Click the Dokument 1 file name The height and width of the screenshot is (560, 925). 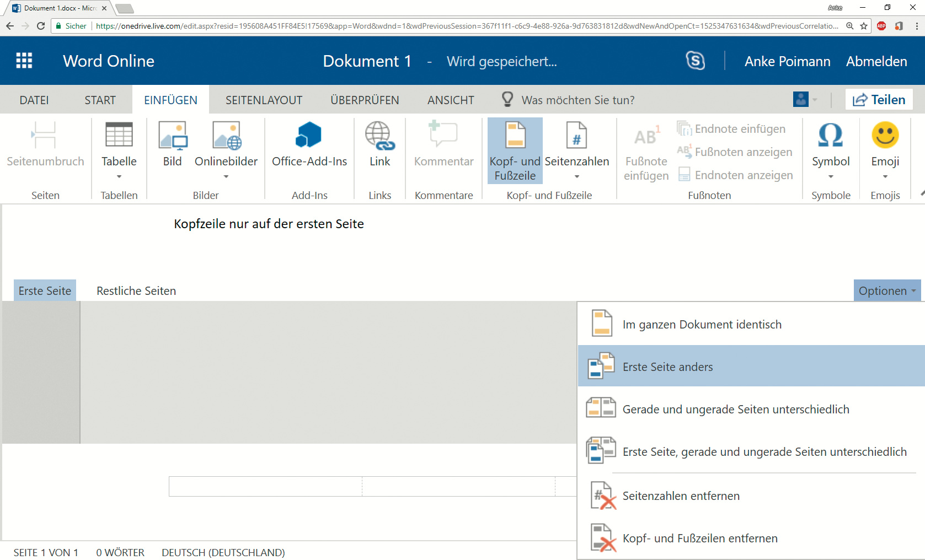tap(367, 61)
